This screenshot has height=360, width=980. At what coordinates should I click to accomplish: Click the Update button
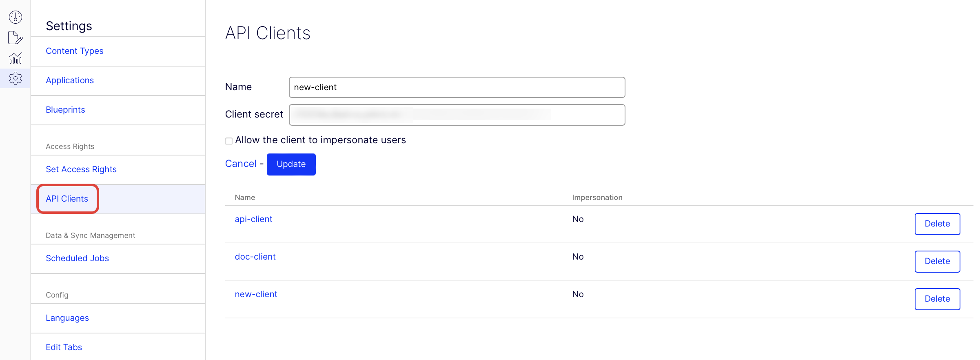[291, 164]
